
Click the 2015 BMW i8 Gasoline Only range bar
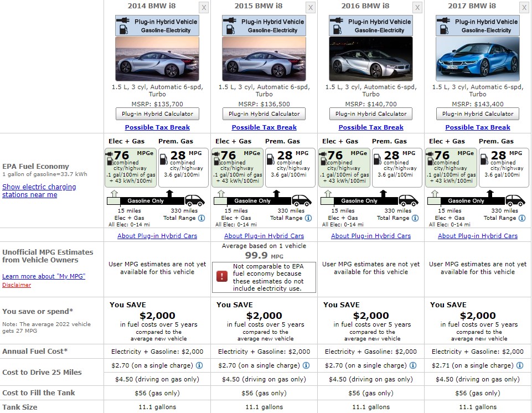[253, 200]
